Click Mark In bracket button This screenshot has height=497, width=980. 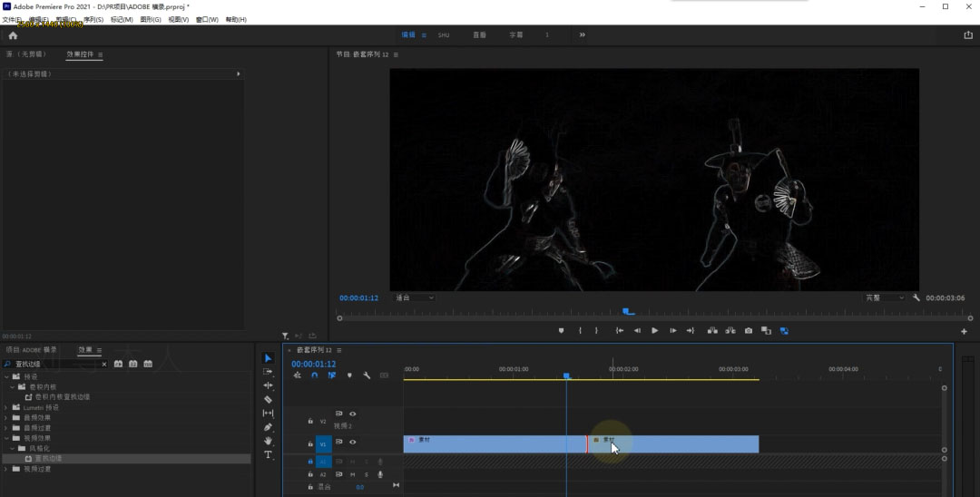click(x=580, y=331)
